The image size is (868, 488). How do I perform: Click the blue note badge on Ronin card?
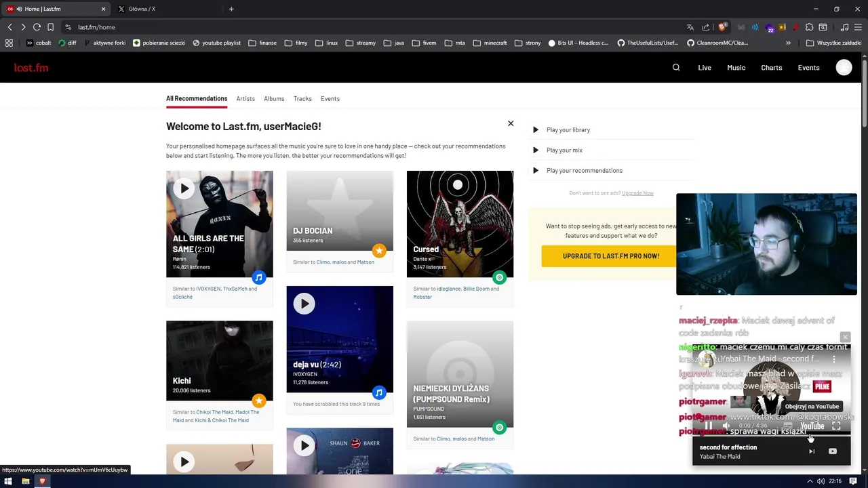258,277
